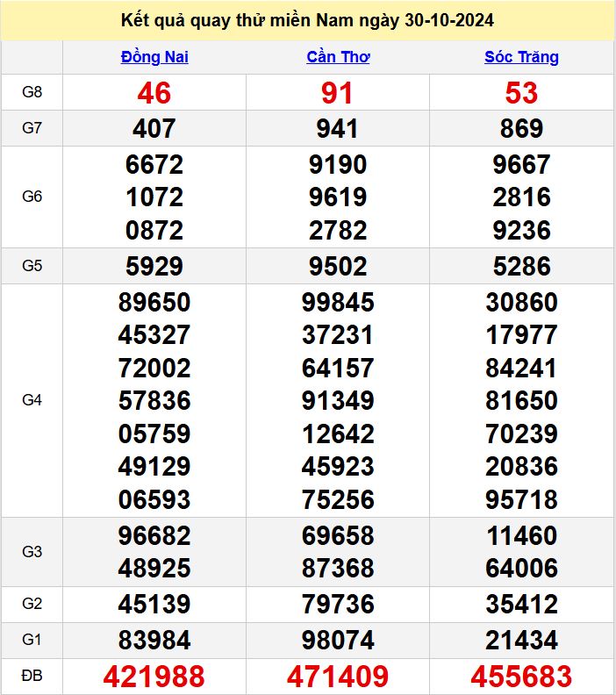Viewport: 616px width, 695px height.
Task: Select the G5 row label
Action: coord(32,266)
